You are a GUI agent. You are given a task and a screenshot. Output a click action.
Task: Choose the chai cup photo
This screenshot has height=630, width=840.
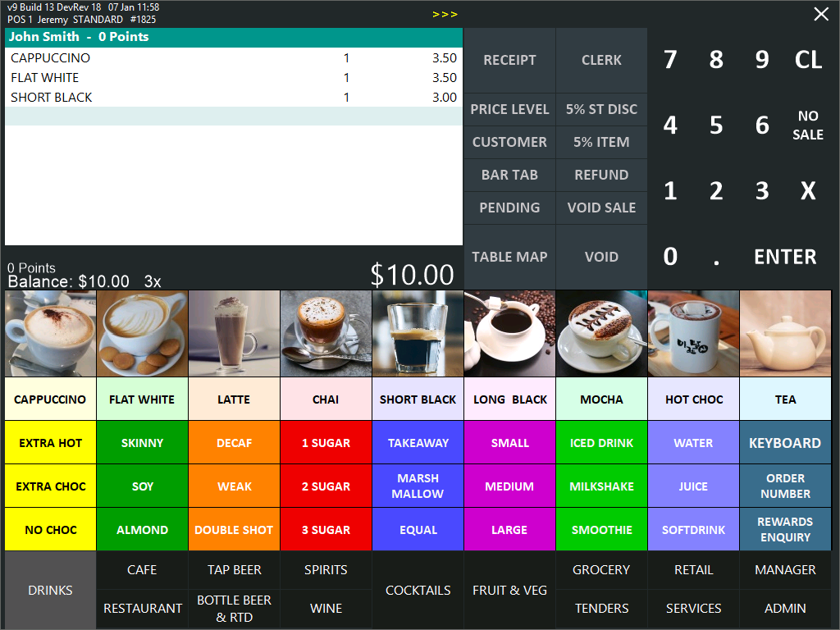326,334
